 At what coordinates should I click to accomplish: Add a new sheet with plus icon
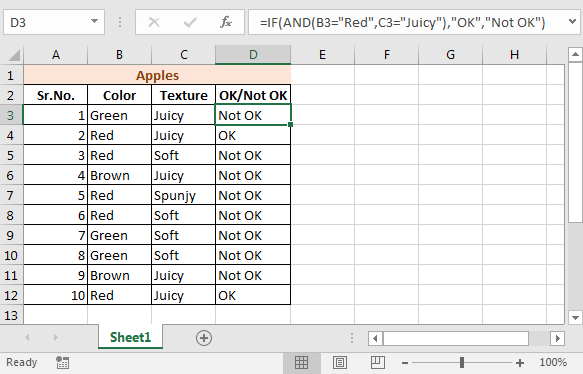[204, 338]
